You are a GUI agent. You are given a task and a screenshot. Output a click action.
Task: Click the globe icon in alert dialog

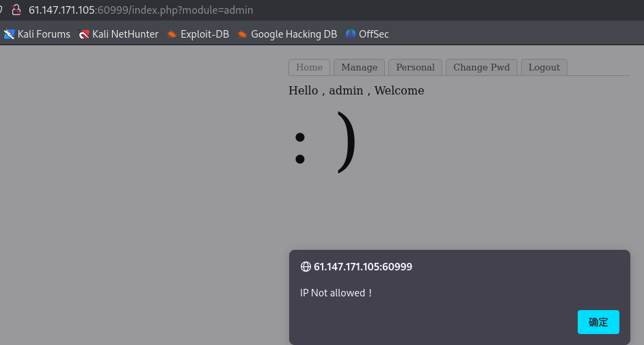[x=306, y=267]
